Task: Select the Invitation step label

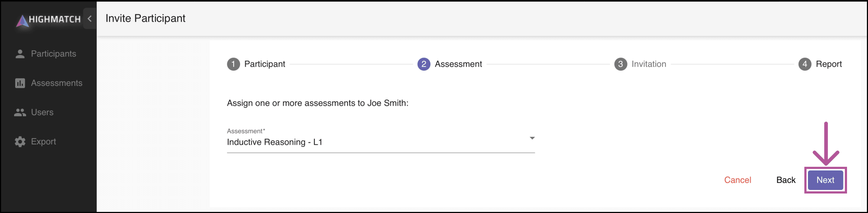Action: [649, 64]
